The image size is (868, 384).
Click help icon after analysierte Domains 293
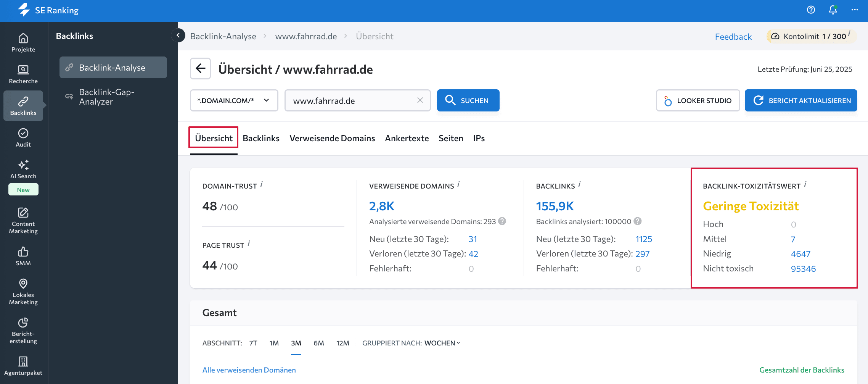[x=502, y=221]
